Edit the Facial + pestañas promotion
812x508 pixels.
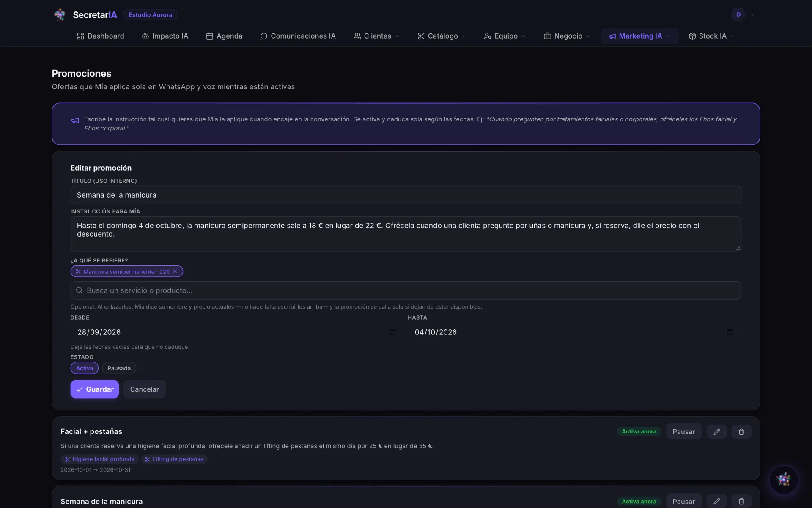click(x=716, y=431)
